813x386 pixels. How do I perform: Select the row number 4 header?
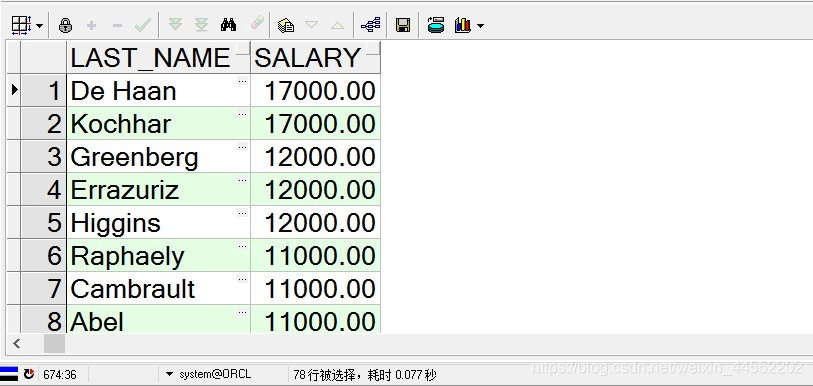pos(44,189)
